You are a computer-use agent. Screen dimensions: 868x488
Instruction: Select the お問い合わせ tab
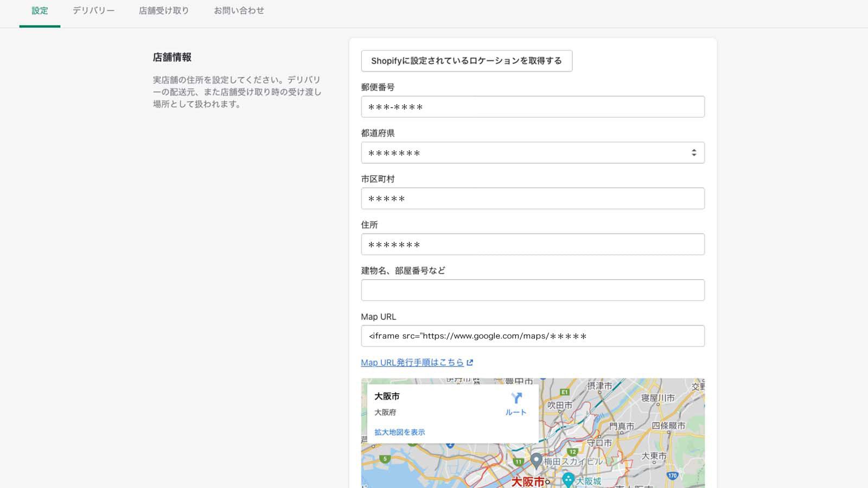point(238,10)
